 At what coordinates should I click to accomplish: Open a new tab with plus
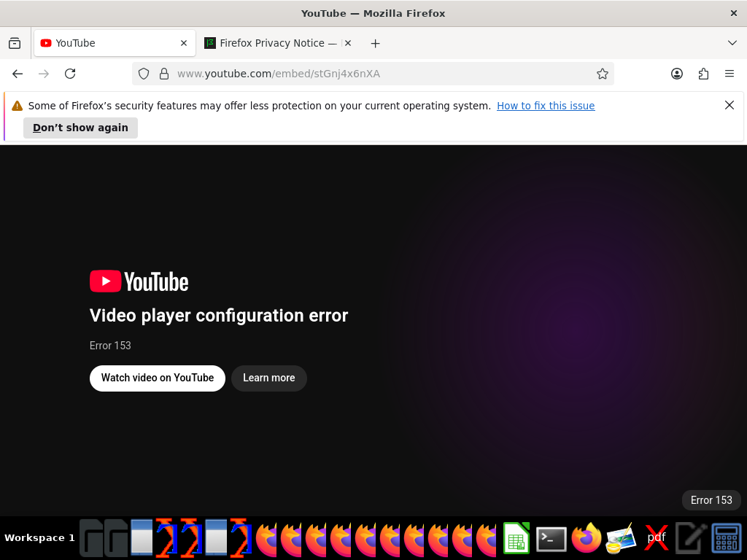tap(376, 43)
